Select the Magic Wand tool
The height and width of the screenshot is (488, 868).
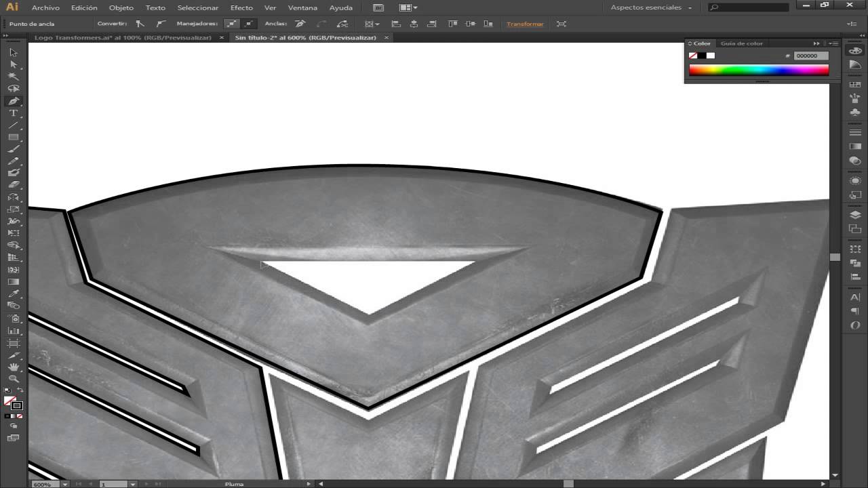[13, 77]
